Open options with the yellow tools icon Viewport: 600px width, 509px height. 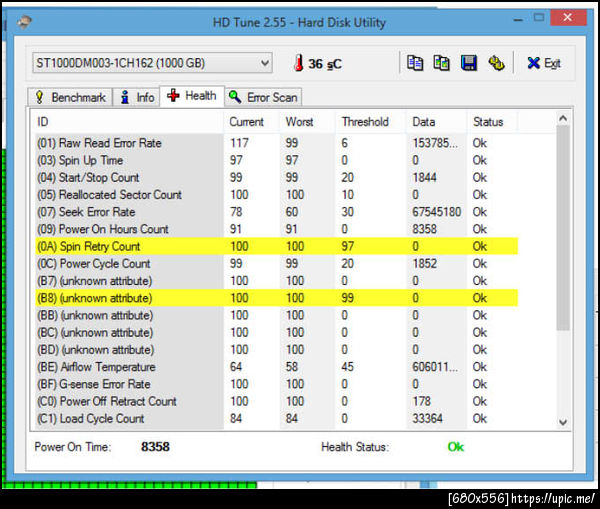[x=496, y=63]
